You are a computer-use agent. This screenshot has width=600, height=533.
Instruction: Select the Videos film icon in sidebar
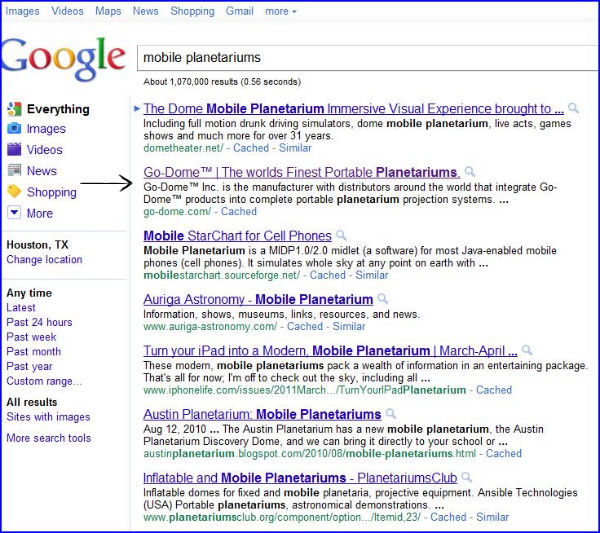[x=14, y=149]
